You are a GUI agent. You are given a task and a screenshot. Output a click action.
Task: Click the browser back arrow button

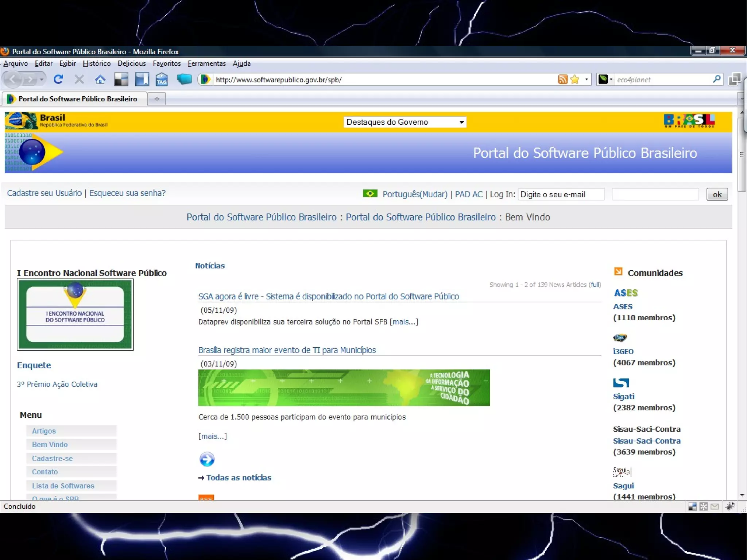[13, 79]
